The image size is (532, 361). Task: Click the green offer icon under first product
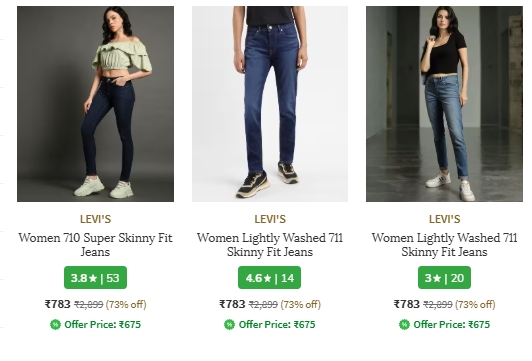(55, 325)
